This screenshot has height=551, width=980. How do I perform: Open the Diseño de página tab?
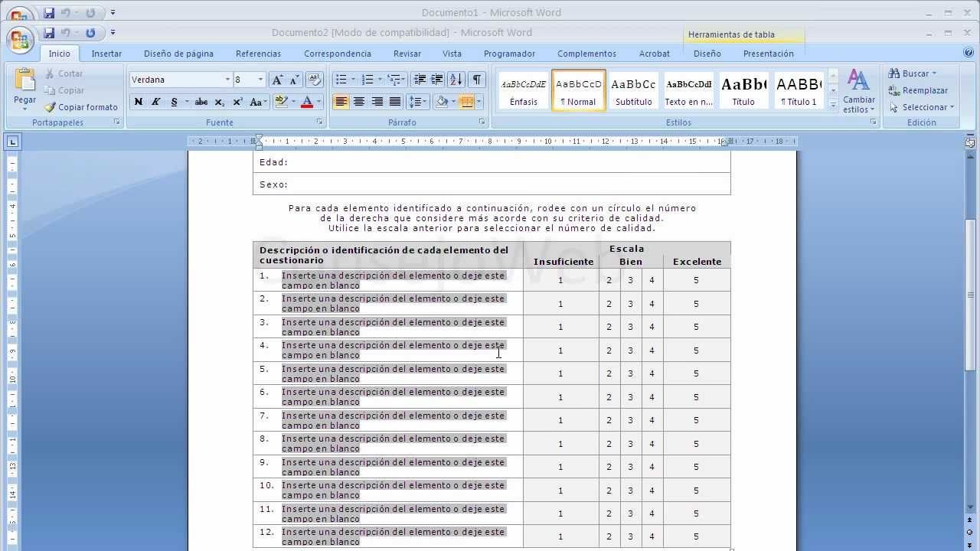pos(178,54)
